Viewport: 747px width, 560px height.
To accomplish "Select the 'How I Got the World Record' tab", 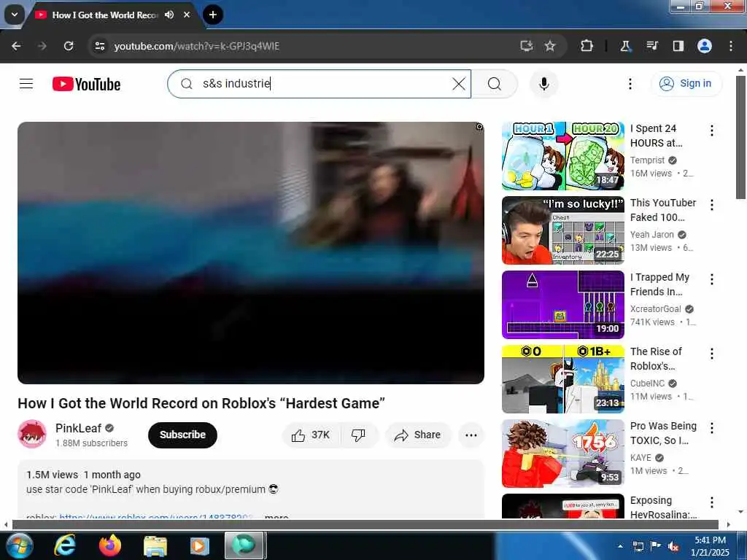I will (x=105, y=15).
